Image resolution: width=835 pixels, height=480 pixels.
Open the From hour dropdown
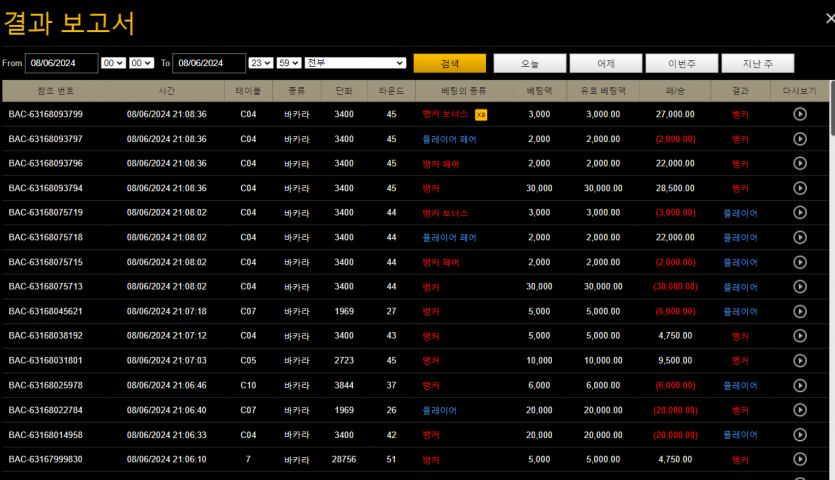113,63
